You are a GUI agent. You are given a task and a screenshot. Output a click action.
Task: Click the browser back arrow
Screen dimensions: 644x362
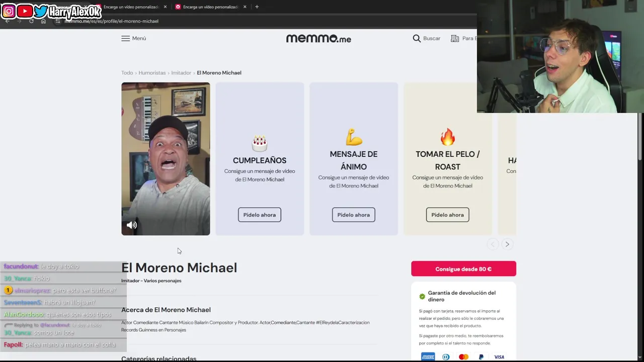click(x=7, y=21)
